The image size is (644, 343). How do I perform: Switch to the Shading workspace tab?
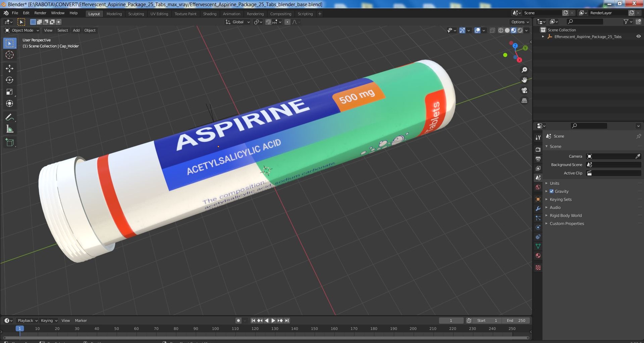click(x=210, y=14)
